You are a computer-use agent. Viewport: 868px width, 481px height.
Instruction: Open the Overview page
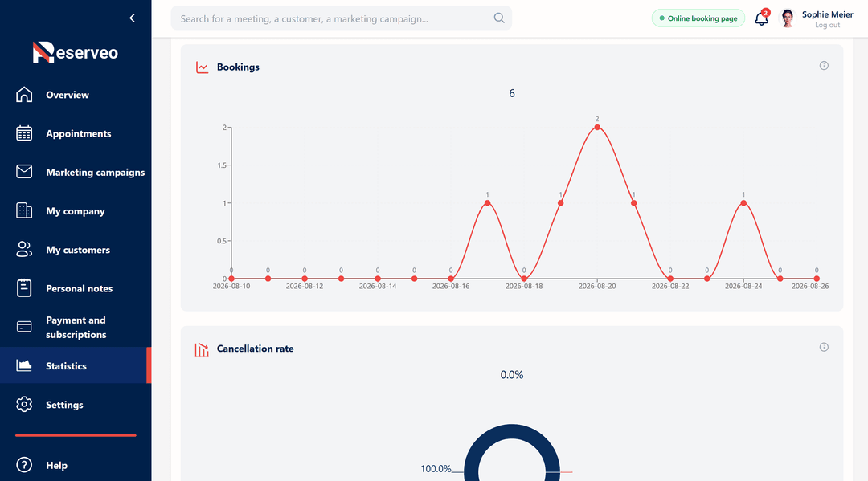67,95
